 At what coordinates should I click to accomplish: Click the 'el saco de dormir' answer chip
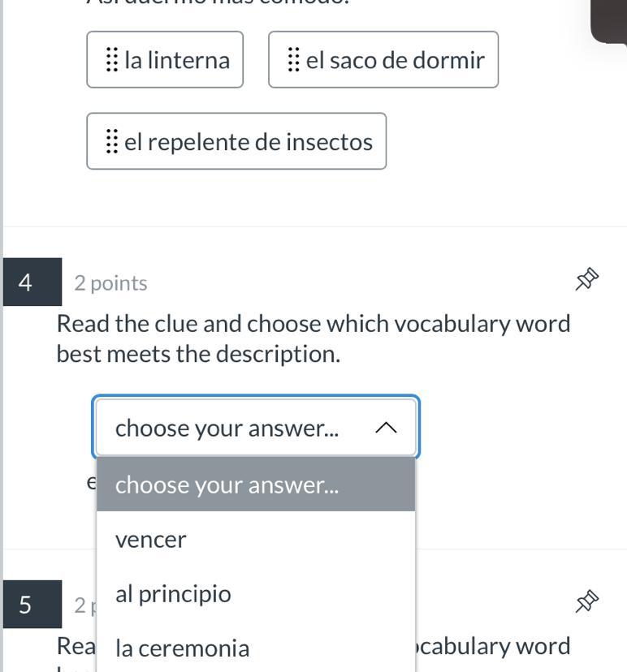[395, 60]
